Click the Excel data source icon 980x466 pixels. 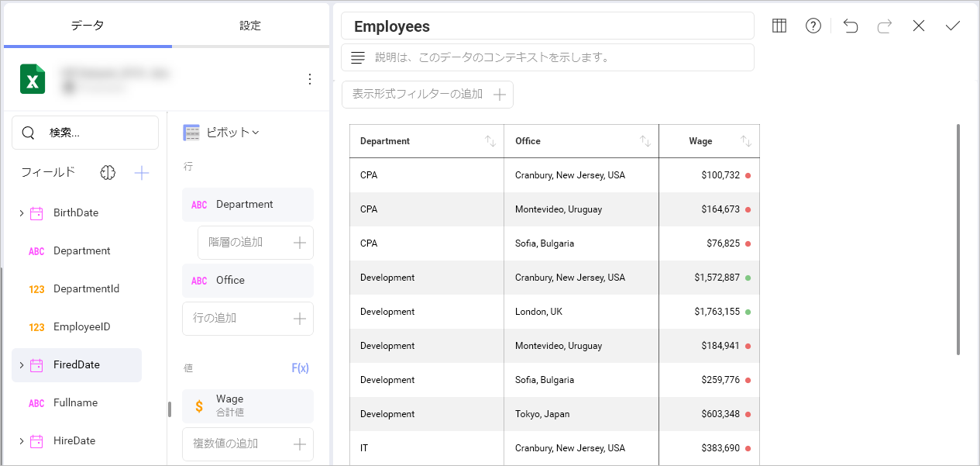point(33,79)
